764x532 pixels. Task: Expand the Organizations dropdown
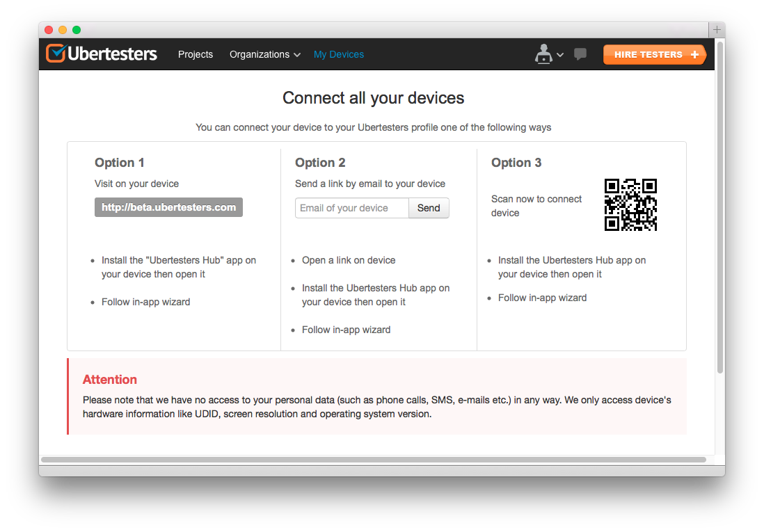click(x=264, y=54)
